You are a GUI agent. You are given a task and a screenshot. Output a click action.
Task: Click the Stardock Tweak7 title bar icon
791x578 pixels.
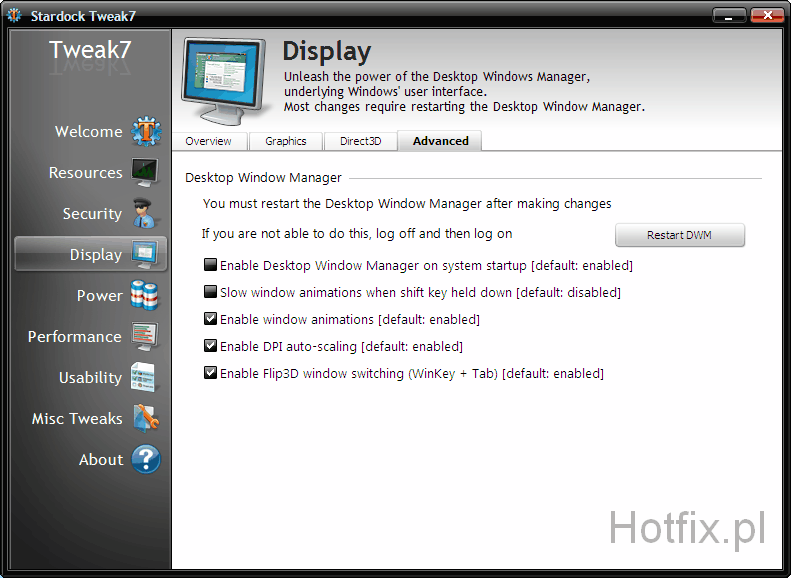(x=14, y=16)
